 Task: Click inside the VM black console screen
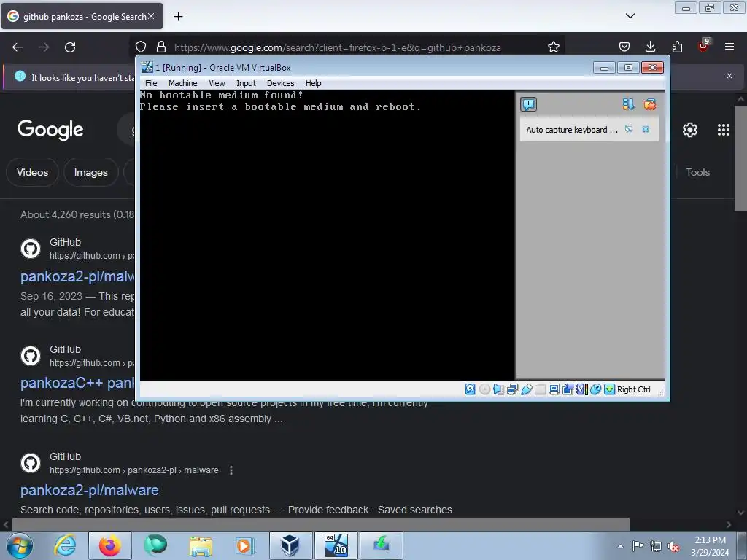tap(327, 236)
